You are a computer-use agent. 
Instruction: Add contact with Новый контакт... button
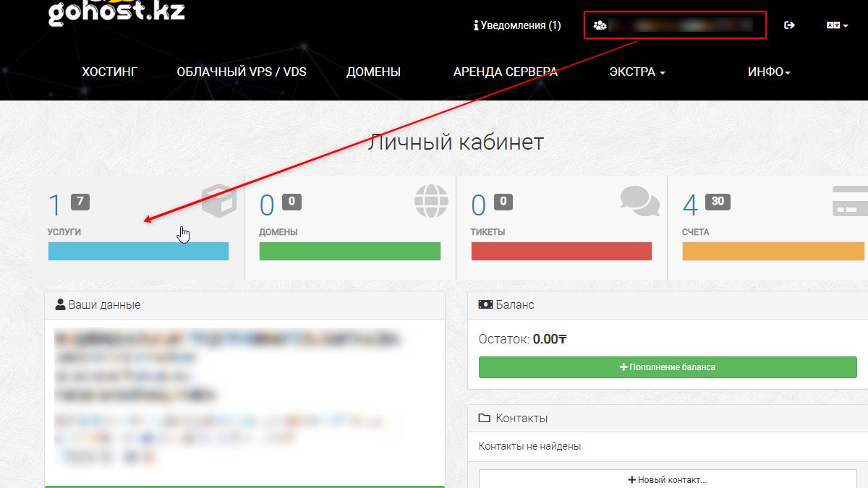[668, 479]
